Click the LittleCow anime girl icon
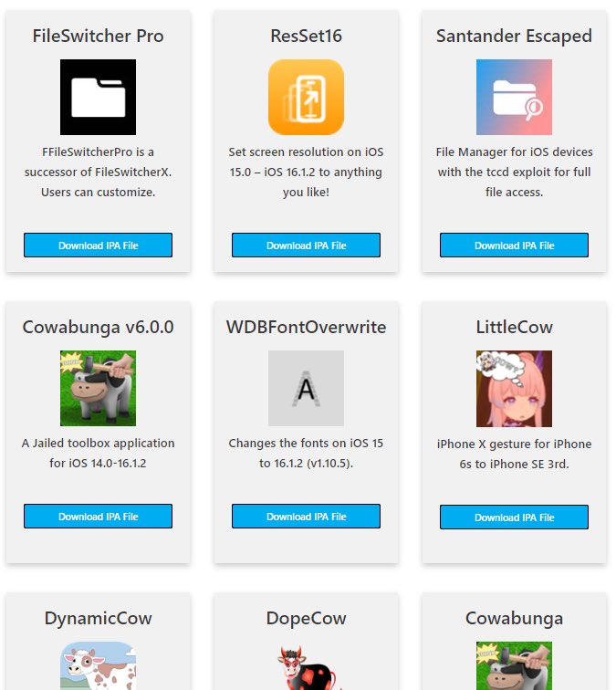 click(x=514, y=389)
